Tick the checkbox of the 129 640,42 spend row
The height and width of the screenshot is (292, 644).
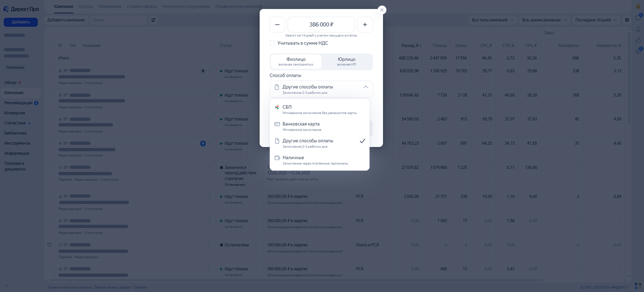click(x=49, y=95)
